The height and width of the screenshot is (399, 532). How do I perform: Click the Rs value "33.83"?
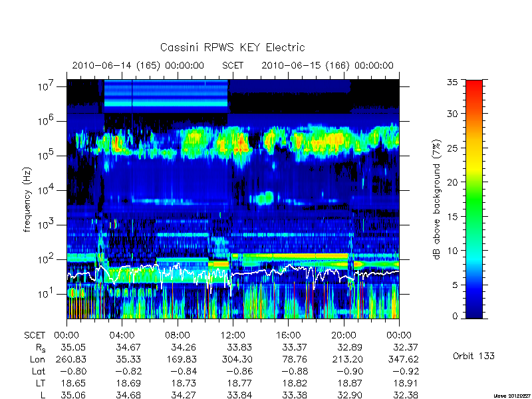(x=239, y=347)
